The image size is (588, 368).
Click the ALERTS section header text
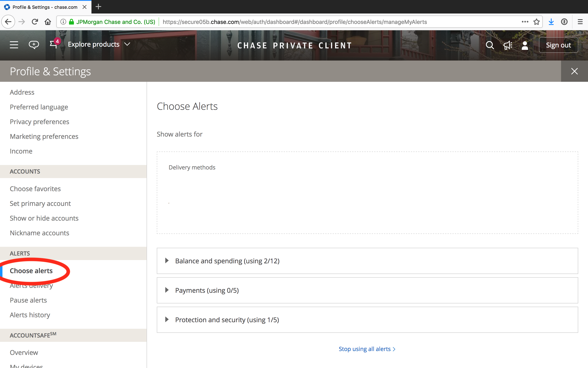(20, 254)
